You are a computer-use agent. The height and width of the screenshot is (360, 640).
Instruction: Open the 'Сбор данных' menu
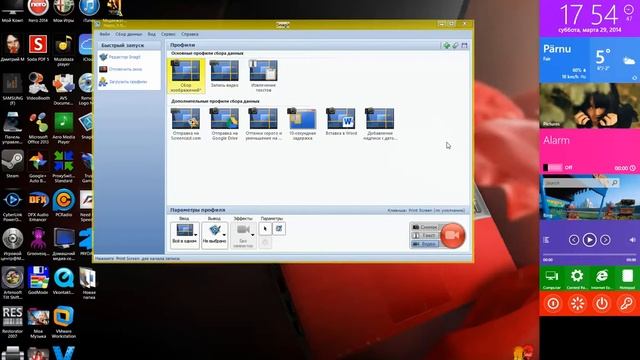coord(129,34)
